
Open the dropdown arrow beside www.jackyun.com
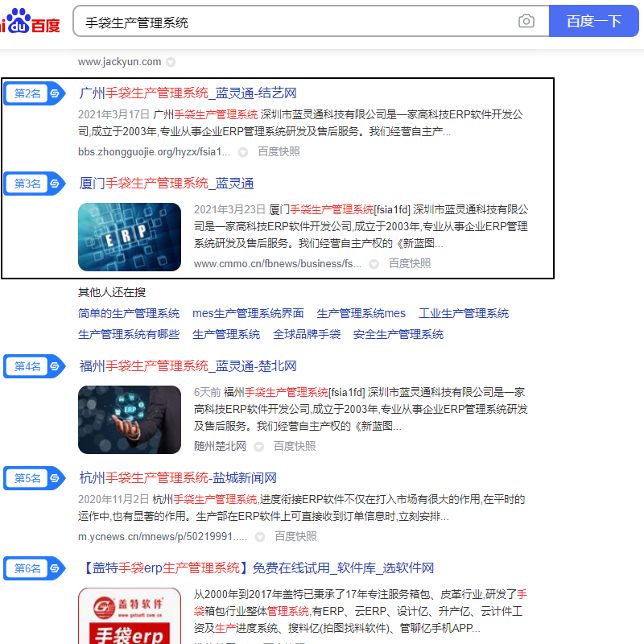pos(171,62)
